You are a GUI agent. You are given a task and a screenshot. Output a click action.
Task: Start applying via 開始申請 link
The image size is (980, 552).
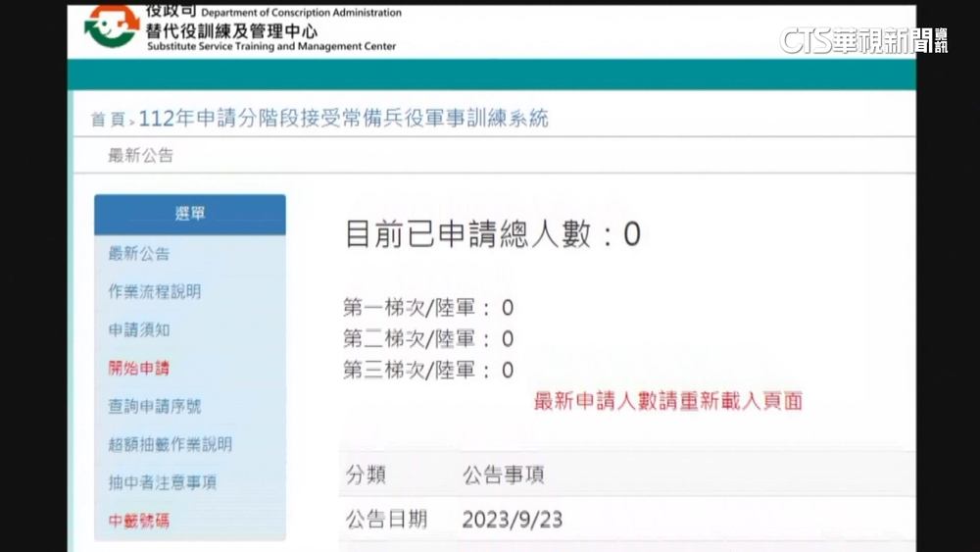(139, 369)
